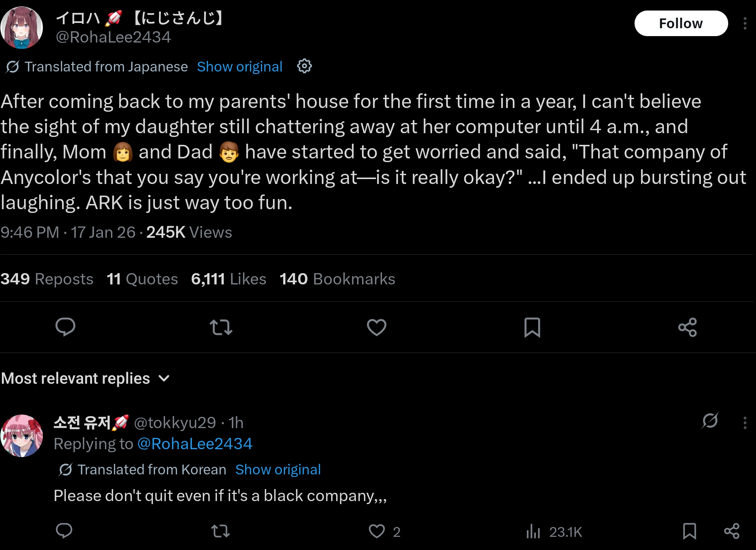Share the tokkyu29 reply

tap(732, 531)
